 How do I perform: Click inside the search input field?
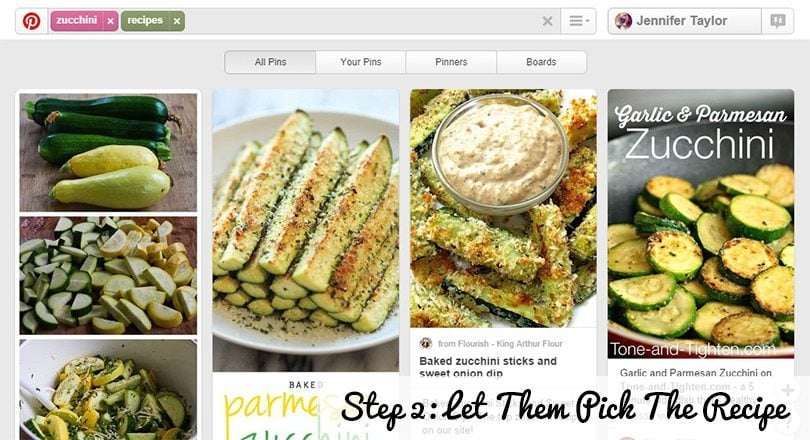[x=362, y=21]
